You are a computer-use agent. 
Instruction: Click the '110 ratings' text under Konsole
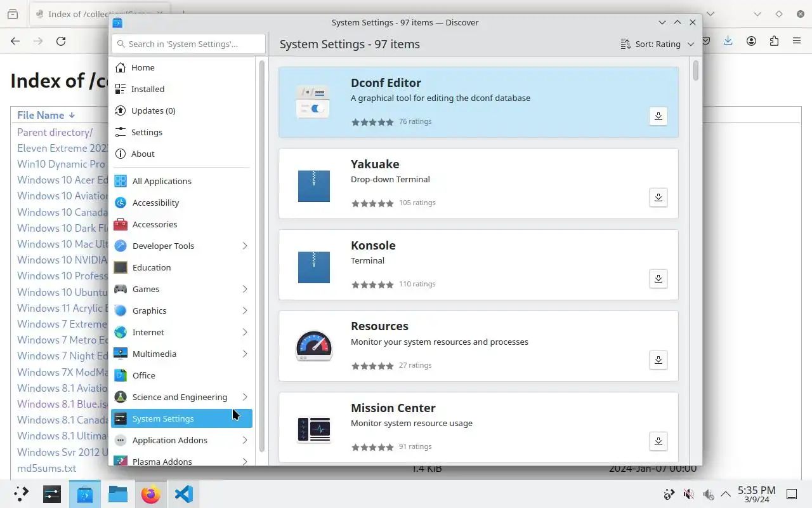417,284
